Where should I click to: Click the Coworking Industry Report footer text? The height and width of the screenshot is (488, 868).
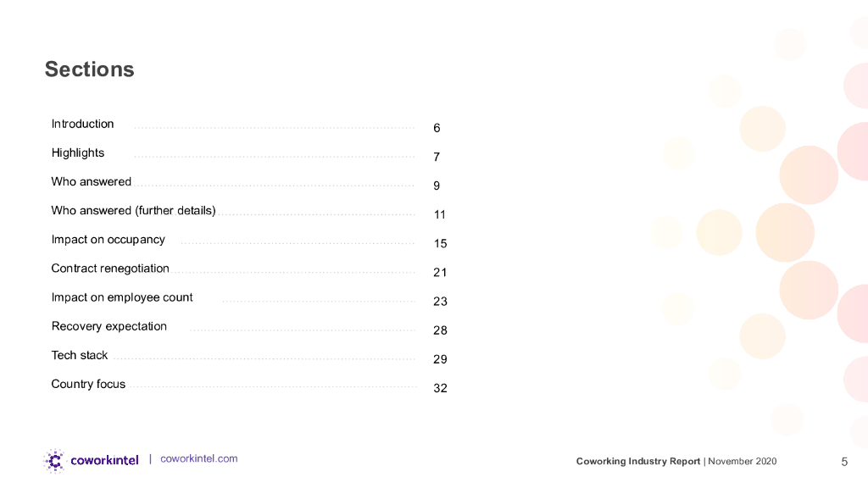638,461
